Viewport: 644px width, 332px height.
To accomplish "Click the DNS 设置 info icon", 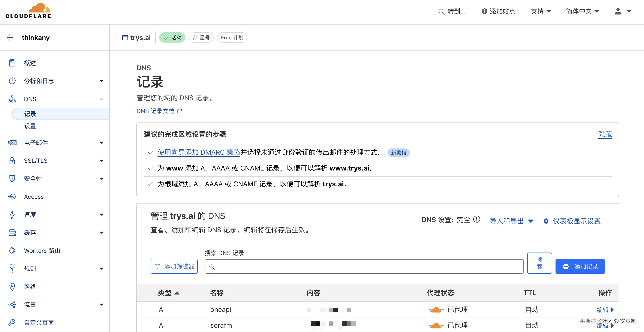I will pos(477,220).
